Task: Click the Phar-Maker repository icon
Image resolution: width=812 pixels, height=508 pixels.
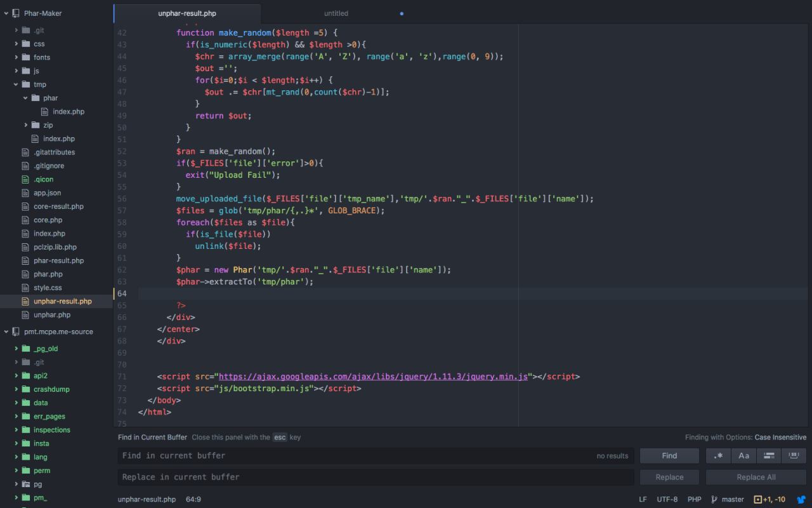Action: click(16, 13)
